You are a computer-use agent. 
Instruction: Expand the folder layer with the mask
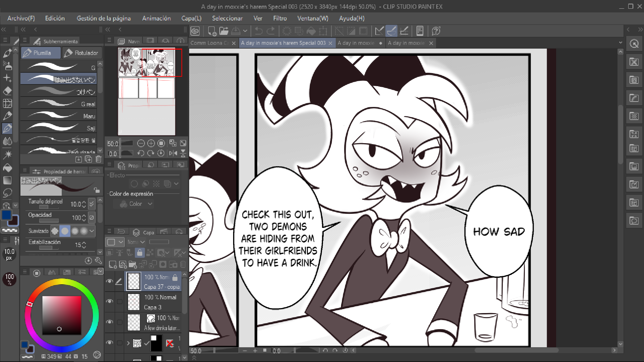click(128, 343)
